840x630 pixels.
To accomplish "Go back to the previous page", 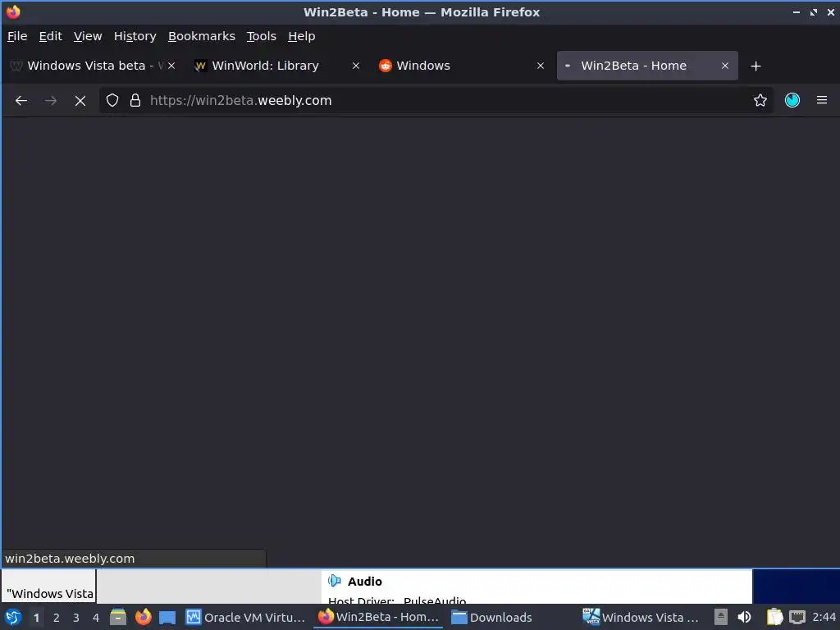I will pyautogui.click(x=21, y=100).
